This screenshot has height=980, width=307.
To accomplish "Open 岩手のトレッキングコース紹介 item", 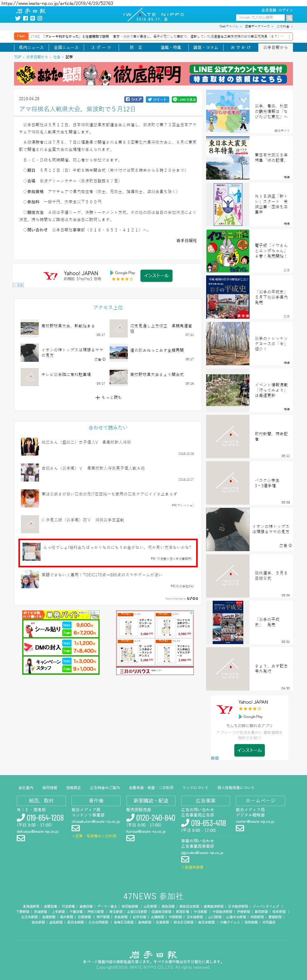I will [271, 343].
